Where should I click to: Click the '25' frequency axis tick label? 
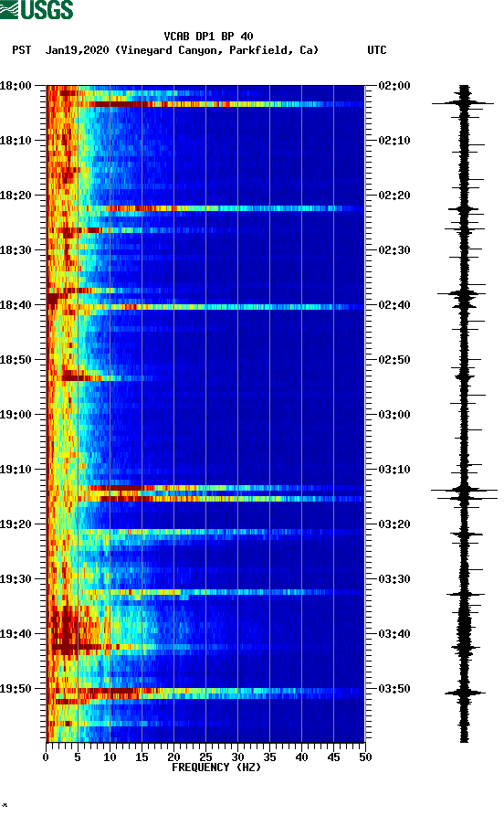[205, 757]
